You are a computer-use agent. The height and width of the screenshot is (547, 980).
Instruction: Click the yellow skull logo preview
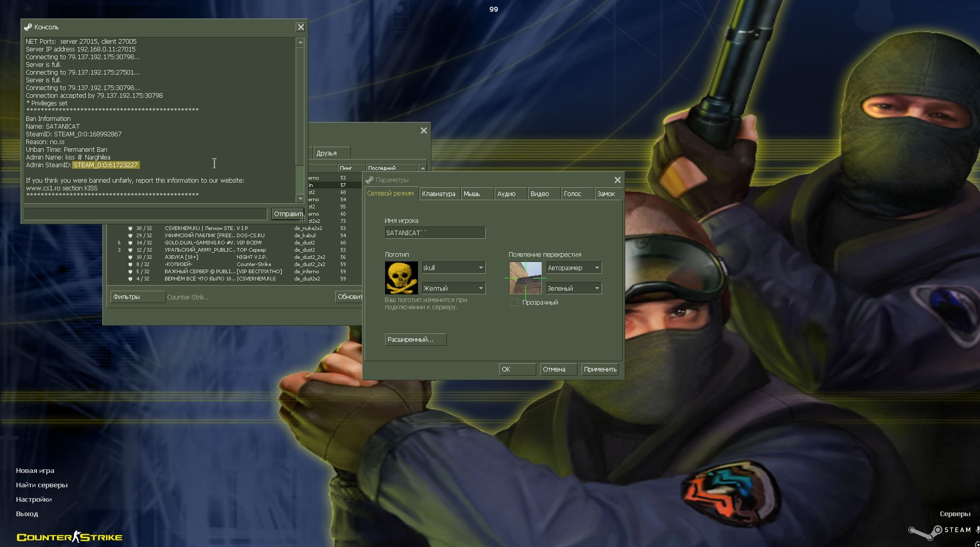coord(401,278)
